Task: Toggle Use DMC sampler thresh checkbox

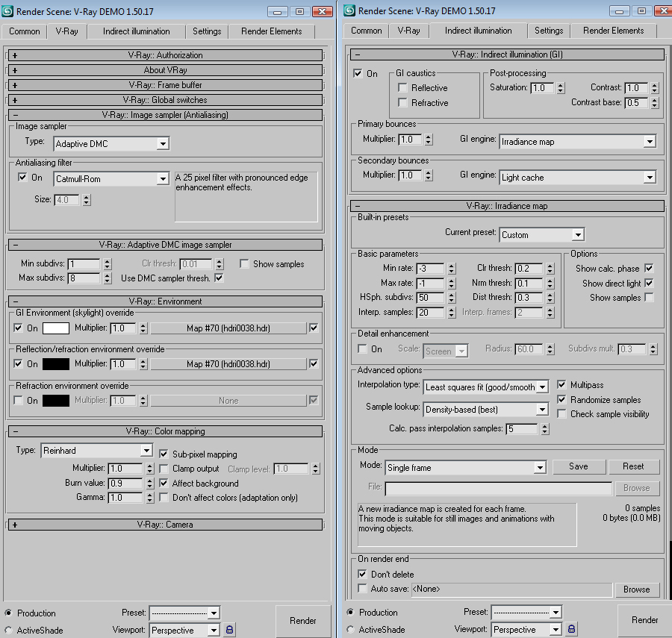Action: click(219, 278)
